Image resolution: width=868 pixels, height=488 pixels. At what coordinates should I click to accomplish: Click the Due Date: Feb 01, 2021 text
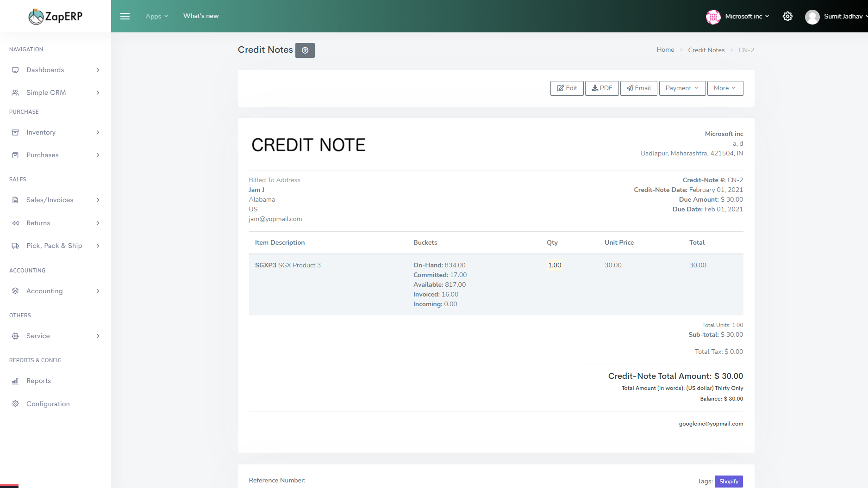[x=708, y=209]
